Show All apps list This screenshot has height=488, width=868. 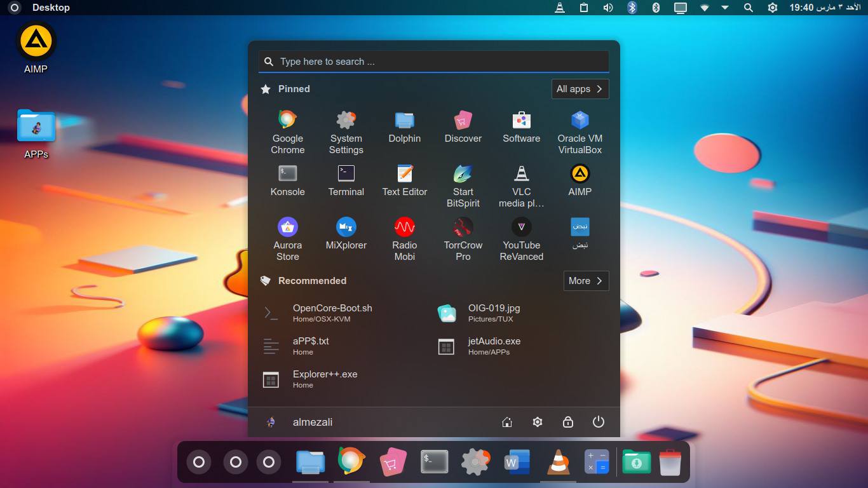(580, 89)
